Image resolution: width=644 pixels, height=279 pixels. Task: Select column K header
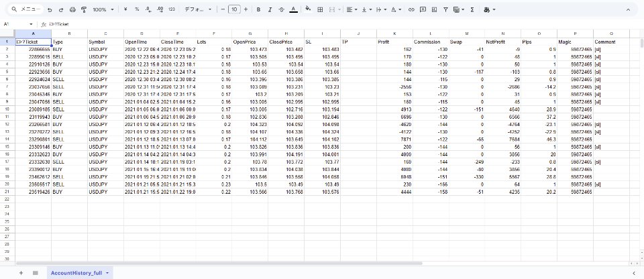pos(394,34)
